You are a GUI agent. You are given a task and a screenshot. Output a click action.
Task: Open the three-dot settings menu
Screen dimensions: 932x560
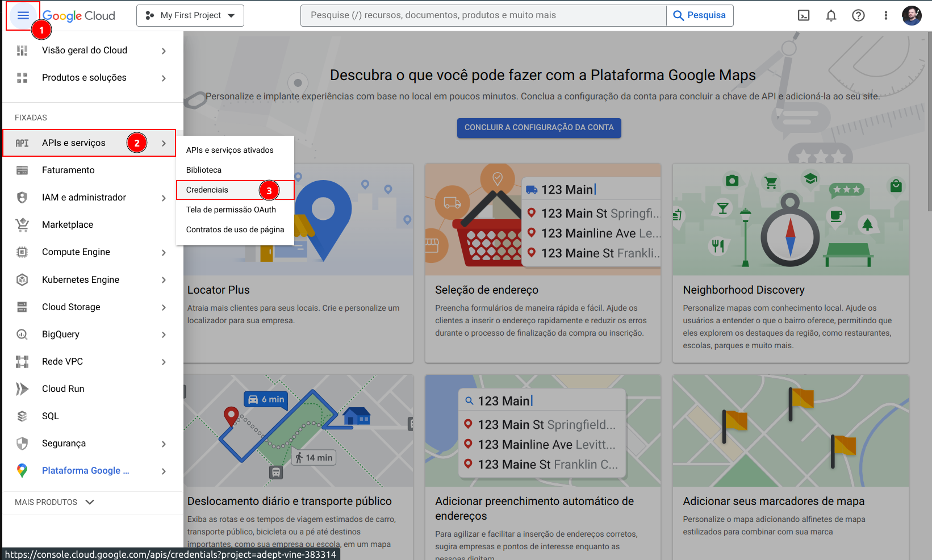tap(885, 15)
